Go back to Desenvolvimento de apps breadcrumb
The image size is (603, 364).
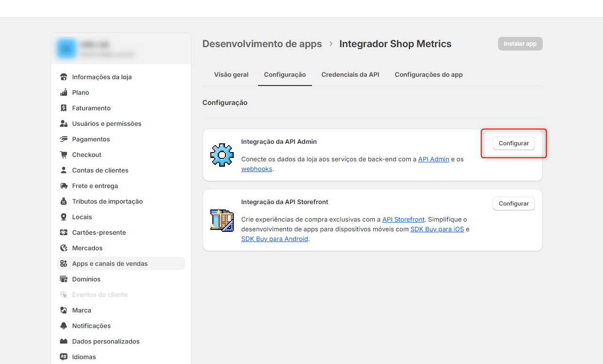point(262,44)
